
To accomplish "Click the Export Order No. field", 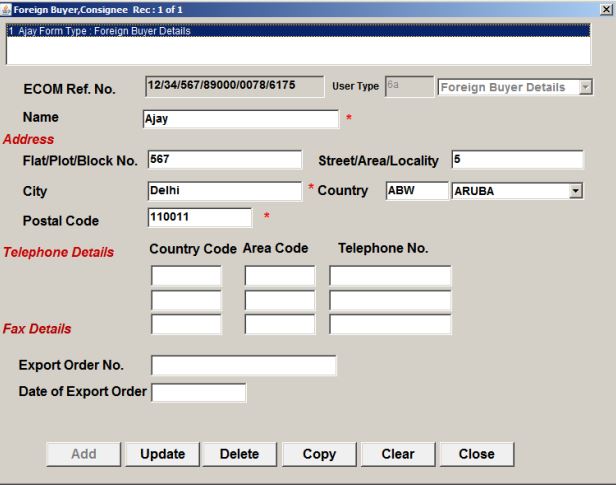I will pos(244,366).
